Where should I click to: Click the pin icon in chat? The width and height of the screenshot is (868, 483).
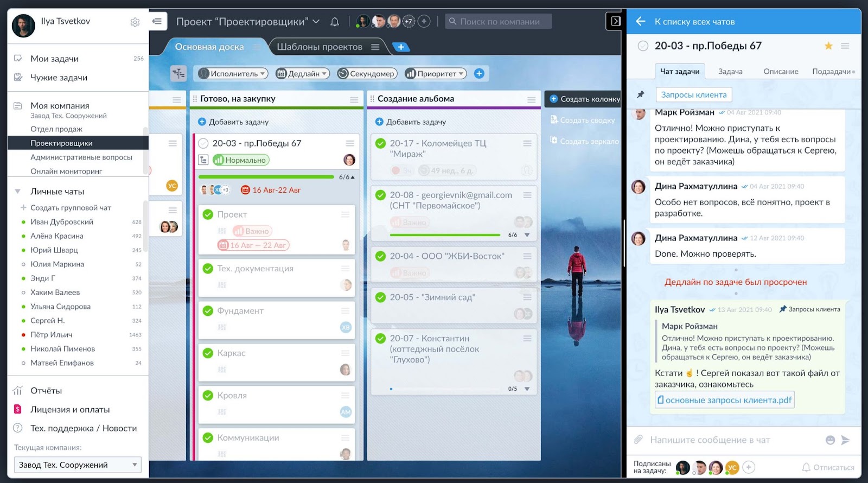[640, 94]
